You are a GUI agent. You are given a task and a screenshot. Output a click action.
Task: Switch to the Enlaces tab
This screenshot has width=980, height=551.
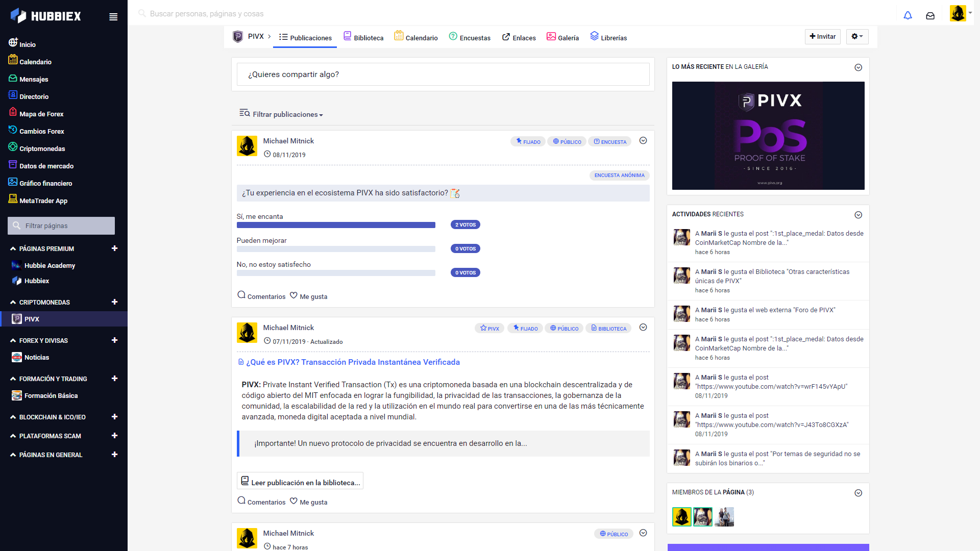click(519, 37)
